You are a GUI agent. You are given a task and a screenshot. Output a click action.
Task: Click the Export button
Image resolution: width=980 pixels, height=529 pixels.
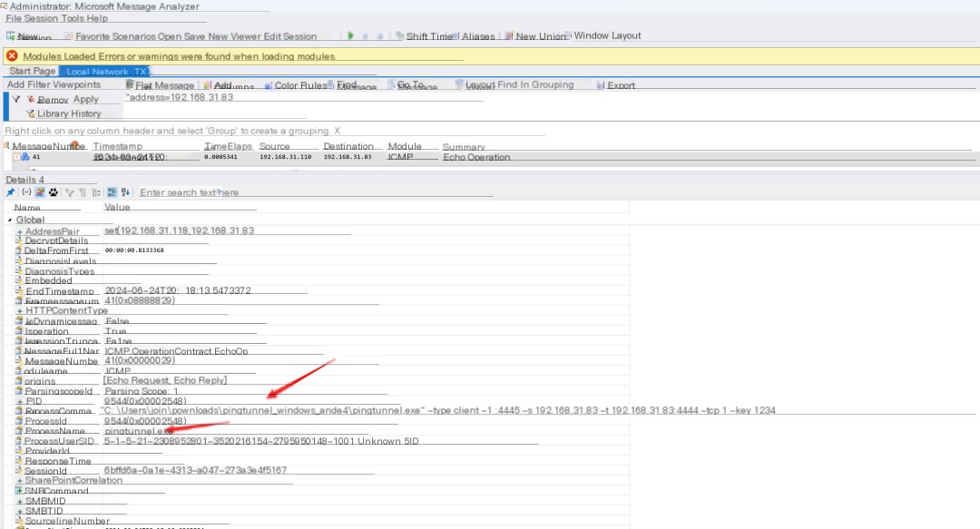click(615, 85)
